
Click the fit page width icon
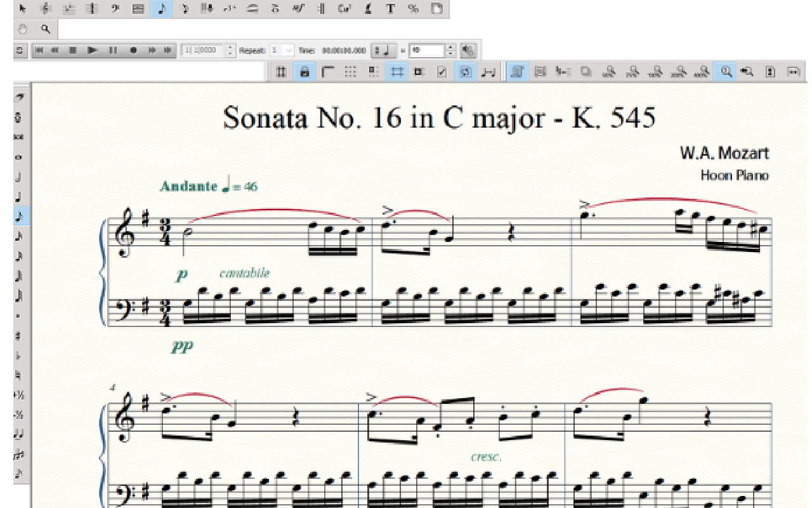(793, 72)
